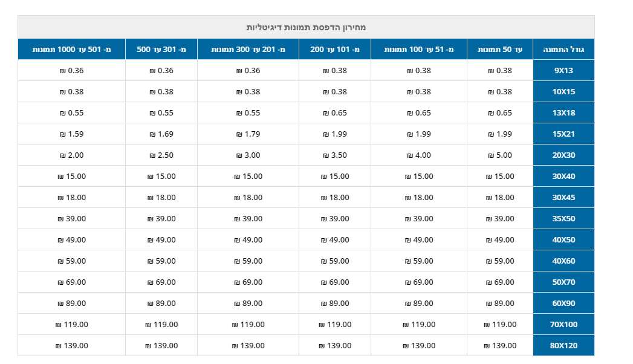633x364 pixels.
Task: Click the 80X120 size row label
Action: 563,346
